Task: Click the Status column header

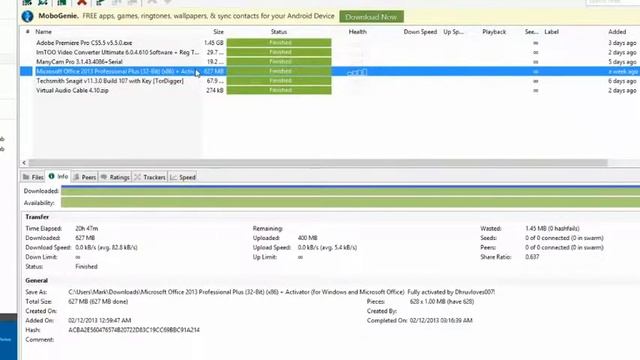Action: coord(279,32)
